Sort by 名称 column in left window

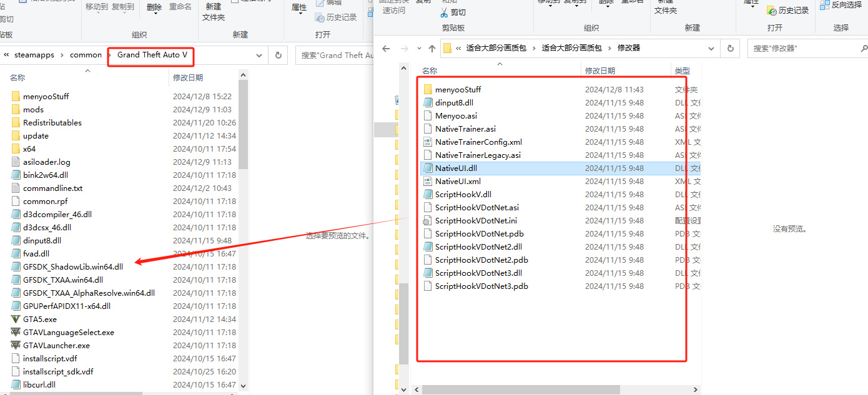(17, 77)
